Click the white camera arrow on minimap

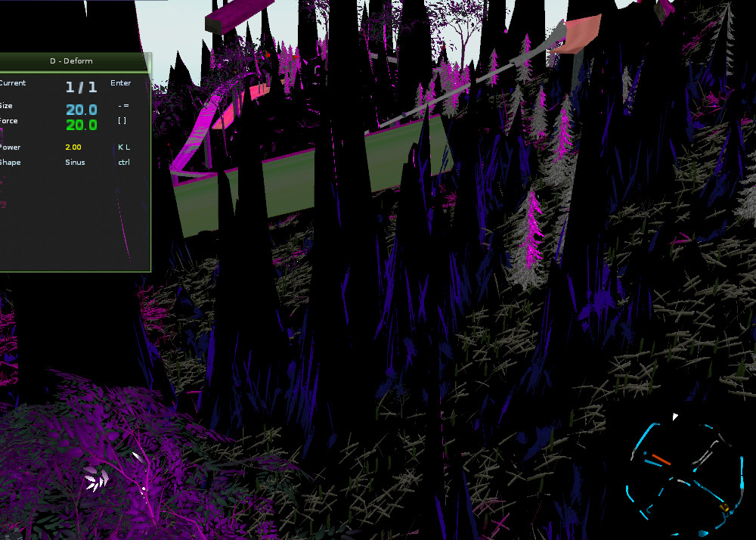(x=676, y=416)
